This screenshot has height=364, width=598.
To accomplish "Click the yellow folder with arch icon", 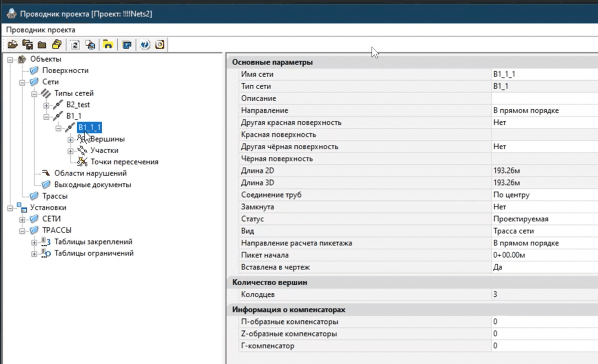I will click(x=108, y=45).
